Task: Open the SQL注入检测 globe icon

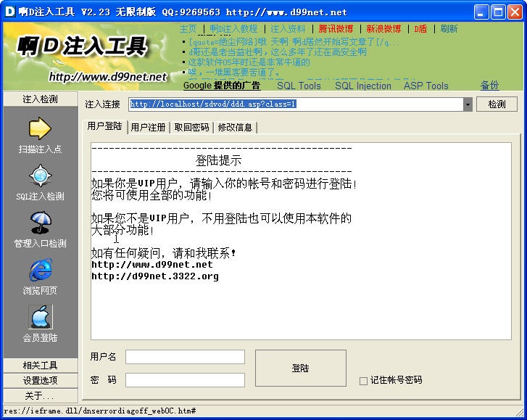Action: click(41, 176)
